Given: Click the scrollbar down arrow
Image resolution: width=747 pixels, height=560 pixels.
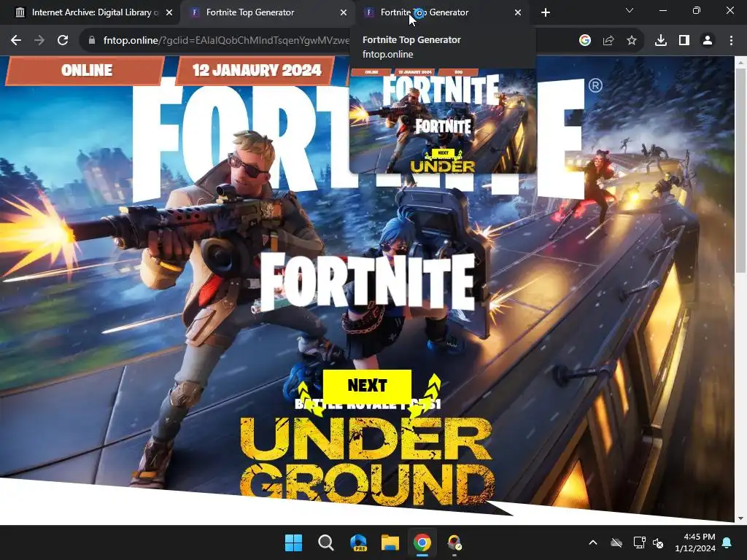Looking at the screenshot, I should 740,518.
